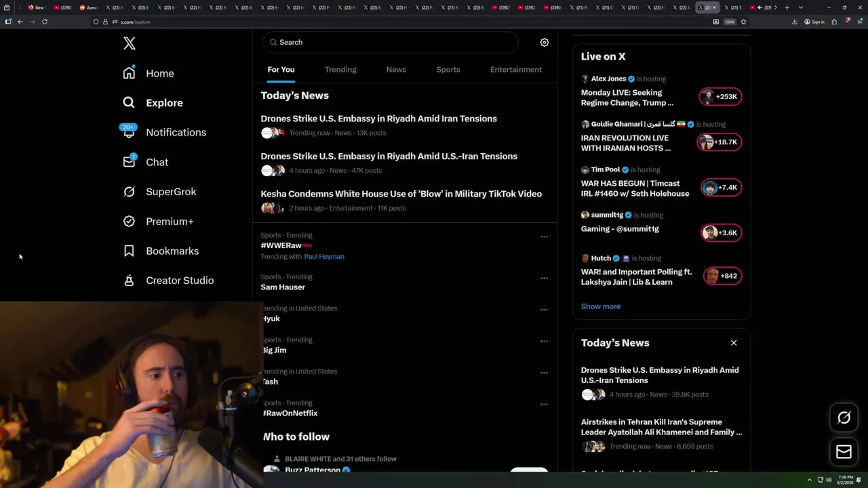Open Kesha Condemns White House headline
Viewport: 868px width, 488px height.
click(401, 194)
